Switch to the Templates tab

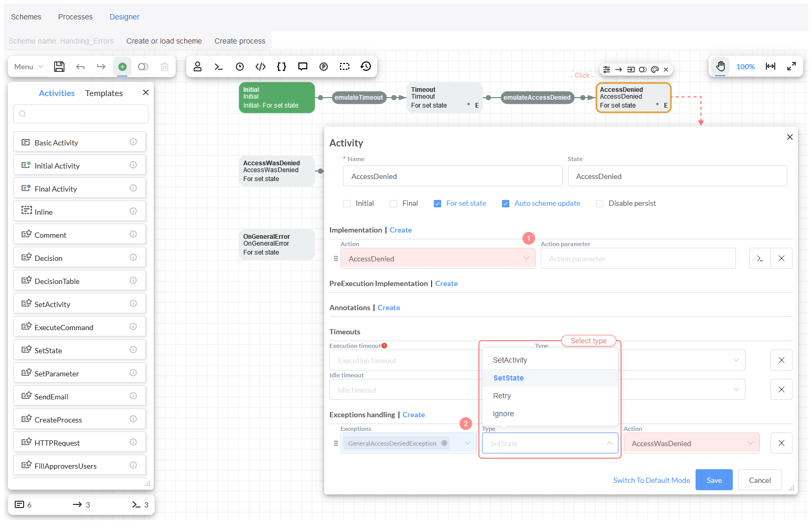tap(104, 93)
